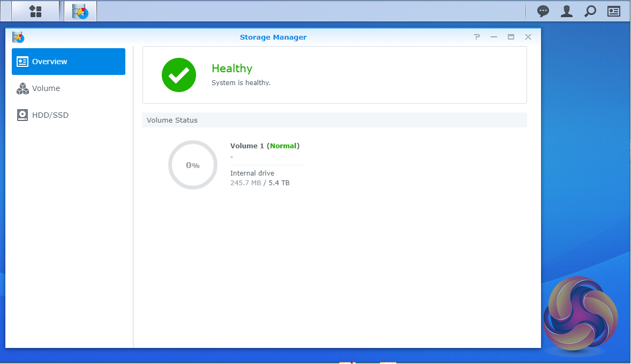Click the search magnifier icon

tap(590, 11)
